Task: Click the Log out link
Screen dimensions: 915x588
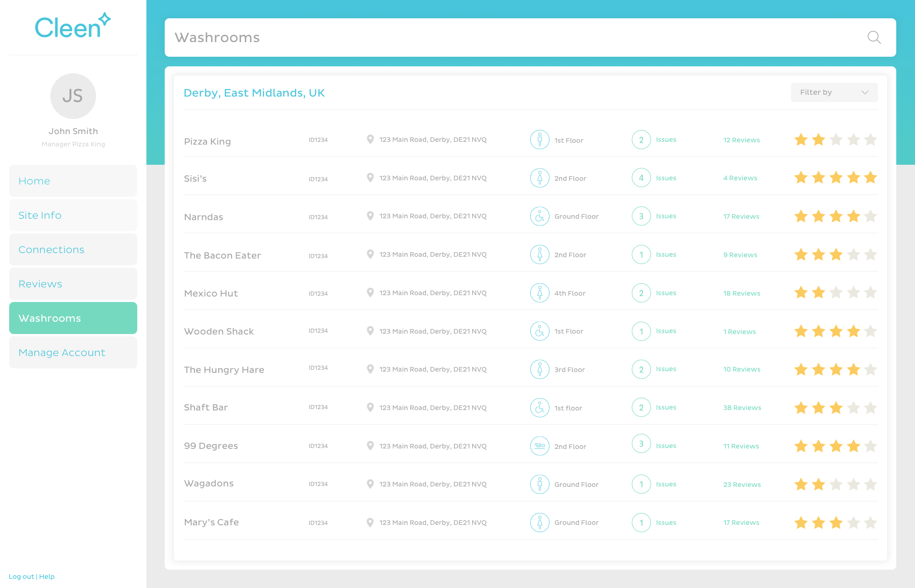Action: pyautogui.click(x=21, y=577)
